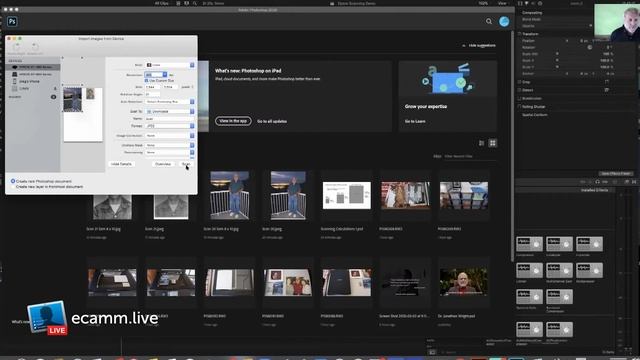Viewport: 640px width, 360px height.
Task: Select the Expander audio effect thumbnail
Action: point(589,244)
